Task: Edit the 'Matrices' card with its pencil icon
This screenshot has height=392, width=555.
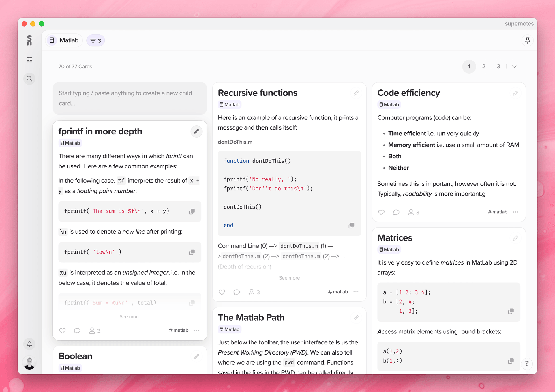Action: pyautogui.click(x=516, y=238)
